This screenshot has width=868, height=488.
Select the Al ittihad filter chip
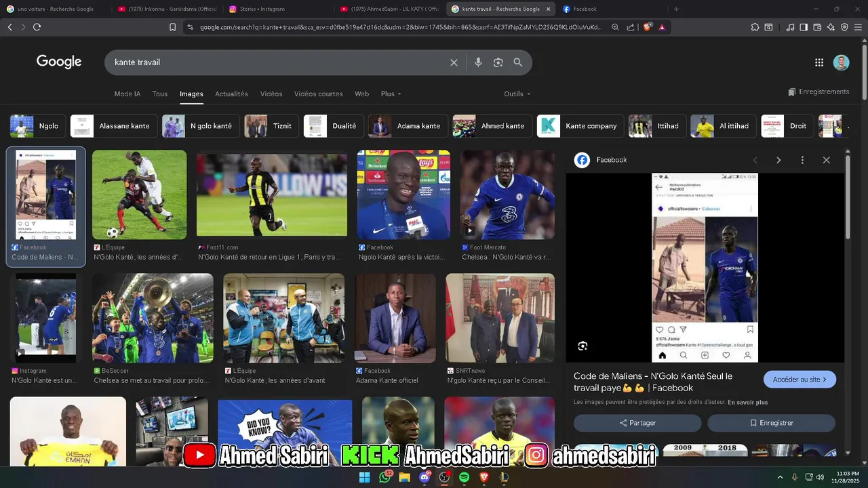point(724,126)
